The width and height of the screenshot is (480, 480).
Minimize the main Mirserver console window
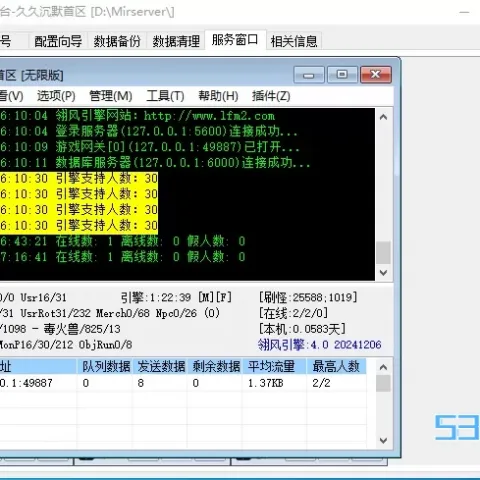click(x=464, y=13)
